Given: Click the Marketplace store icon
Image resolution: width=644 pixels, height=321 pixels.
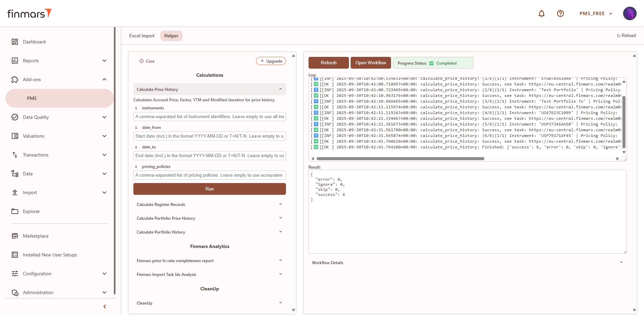Looking at the screenshot, I should click(15, 236).
